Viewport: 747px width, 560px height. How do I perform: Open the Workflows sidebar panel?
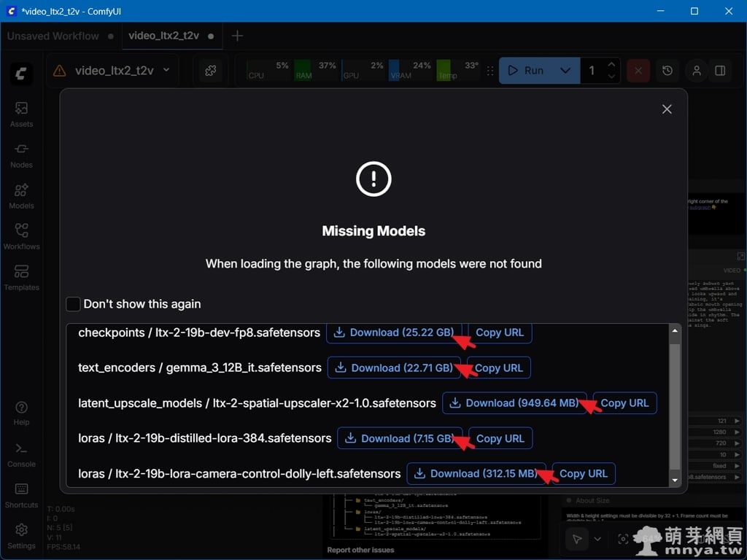point(21,236)
